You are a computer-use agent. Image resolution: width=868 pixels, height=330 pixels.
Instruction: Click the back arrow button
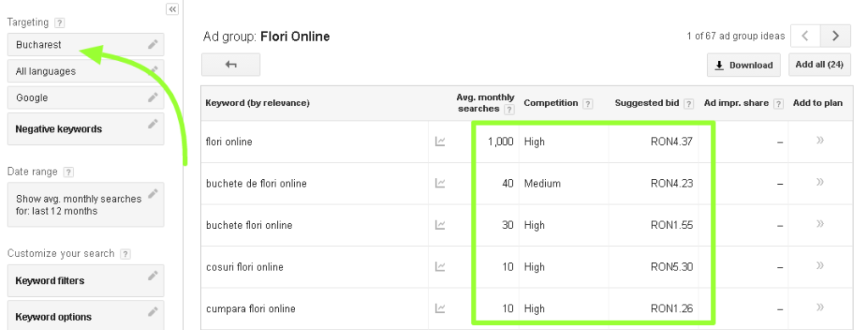point(231,64)
